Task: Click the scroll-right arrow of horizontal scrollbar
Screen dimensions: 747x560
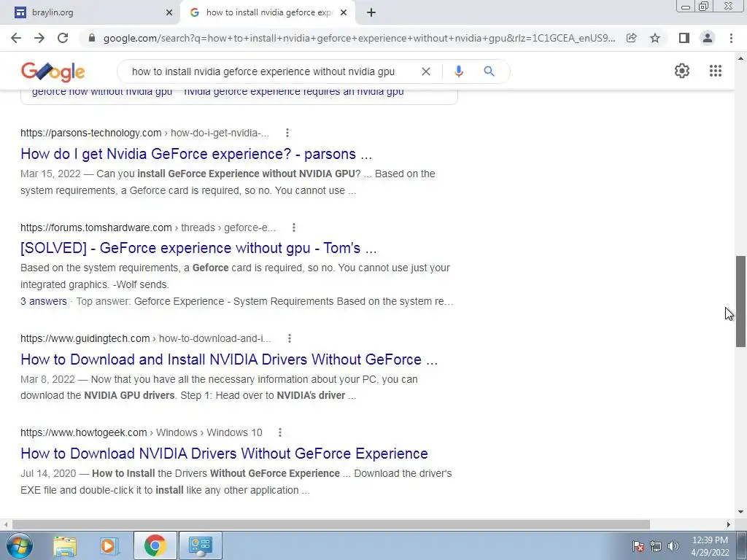Action: [x=728, y=524]
